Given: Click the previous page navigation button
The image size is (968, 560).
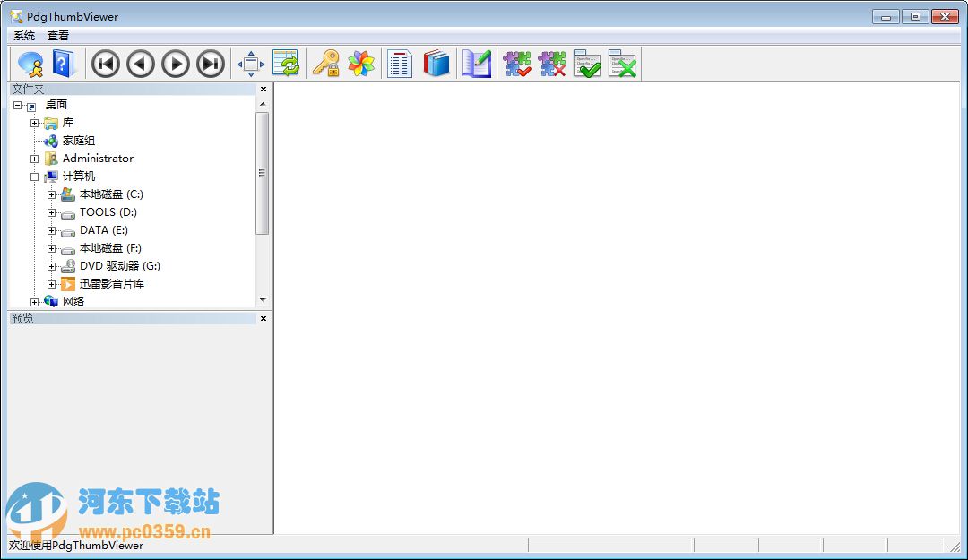Looking at the screenshot, I should [140, 64].
